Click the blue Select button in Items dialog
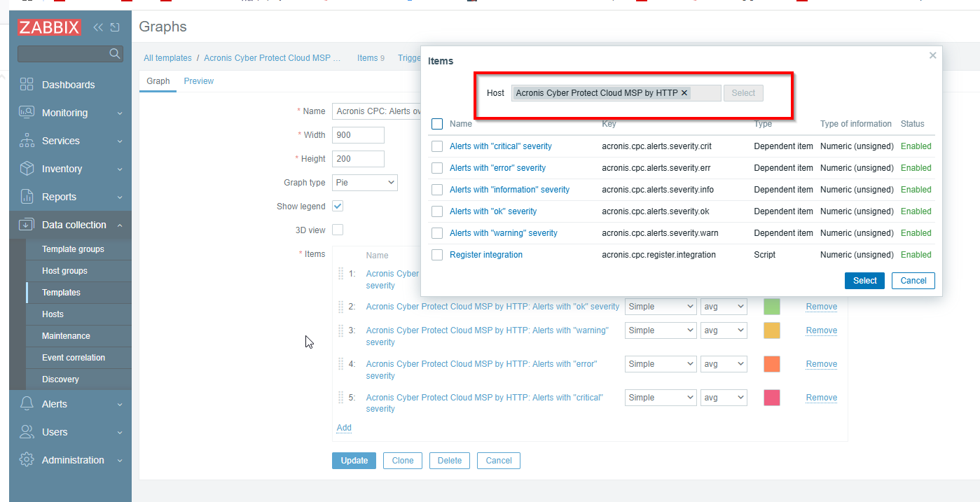The width and height of the screenshot is (980, 502). click(865, 281)
